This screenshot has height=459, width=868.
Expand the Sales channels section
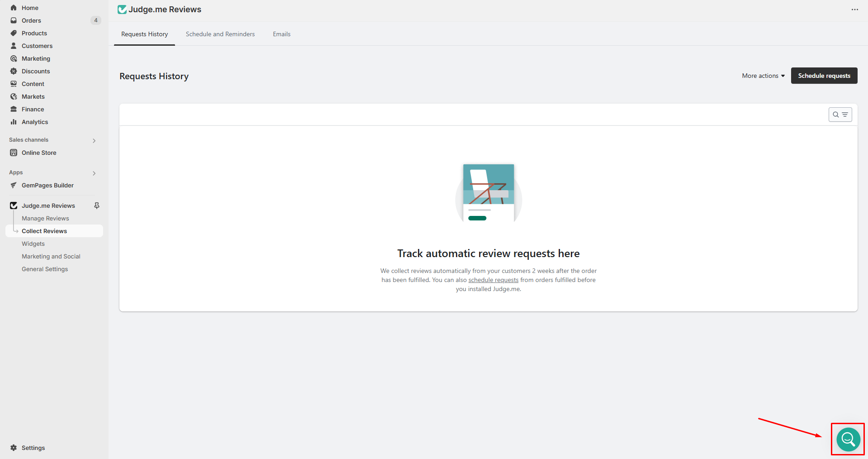point(94,140)
